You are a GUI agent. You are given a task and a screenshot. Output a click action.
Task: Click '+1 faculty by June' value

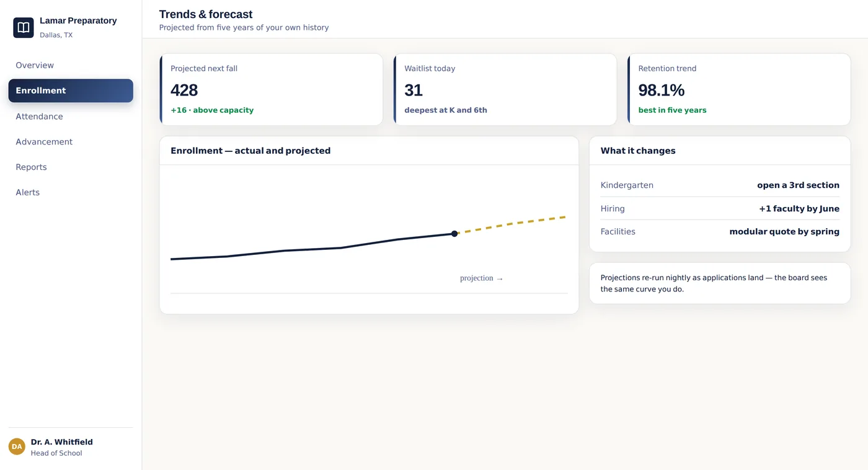tap(799, 209)
